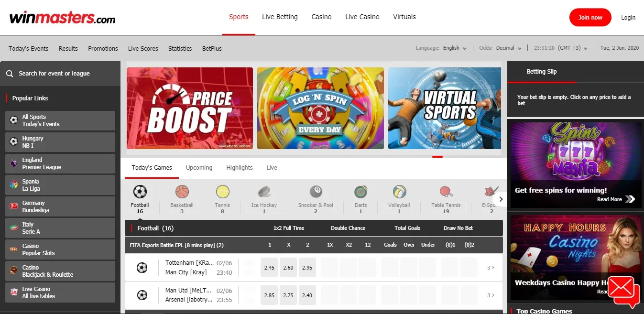
Task: Click the La Liga logo icon
Action: coord(13,185)
